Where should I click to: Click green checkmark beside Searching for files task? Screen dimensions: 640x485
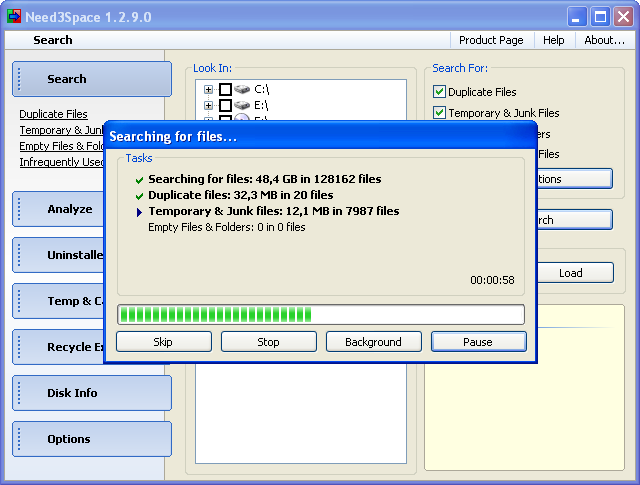pyautogui.click(x=139, y=180)
